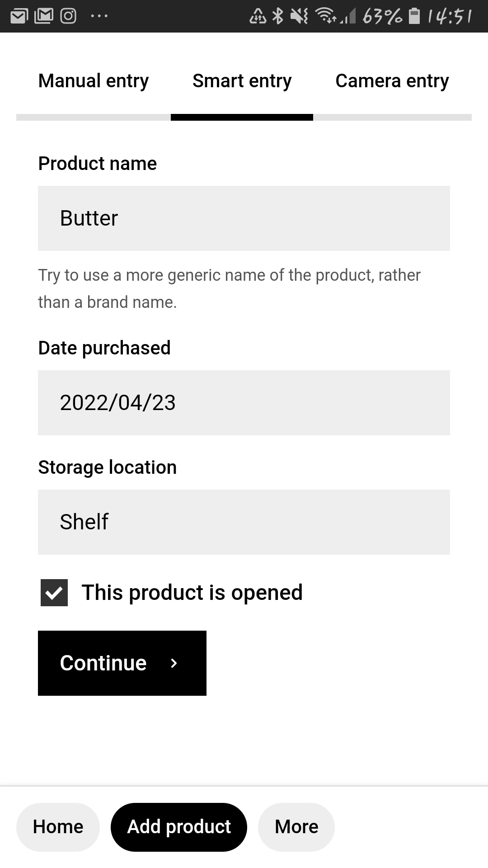Tap the arrow on Continue button

(174, 663)
